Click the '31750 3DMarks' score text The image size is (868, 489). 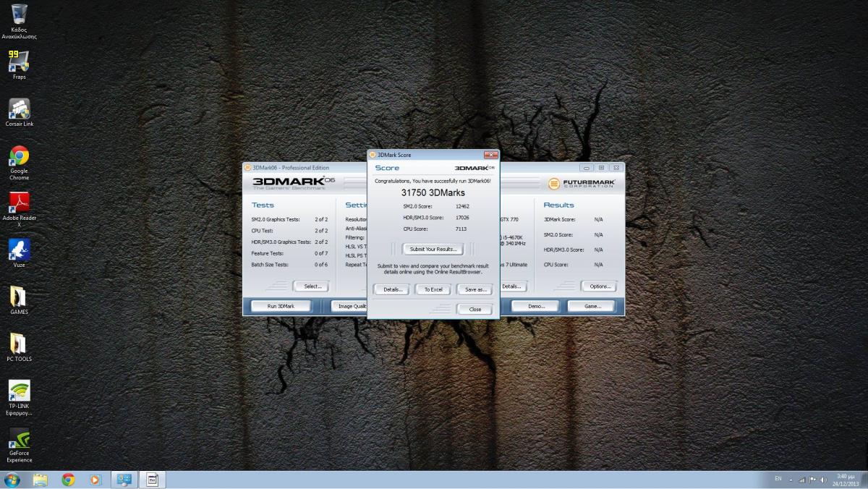pos(433,193)
